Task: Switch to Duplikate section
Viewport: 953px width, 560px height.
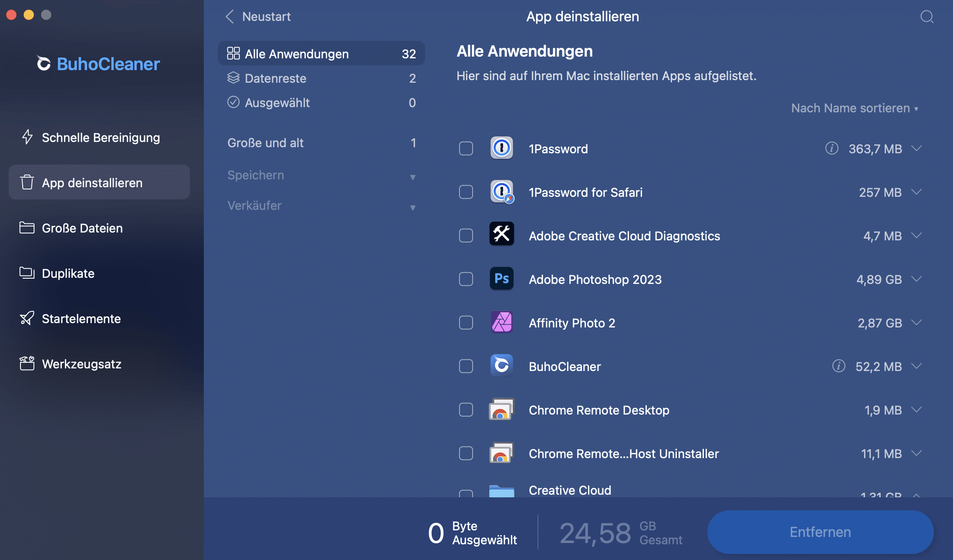Action: [99, 273]
